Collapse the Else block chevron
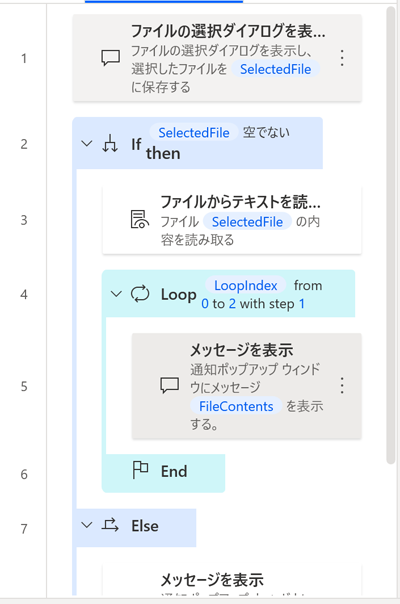The width and height of the screenshot is (400, 604). click(x=87, y=525)
